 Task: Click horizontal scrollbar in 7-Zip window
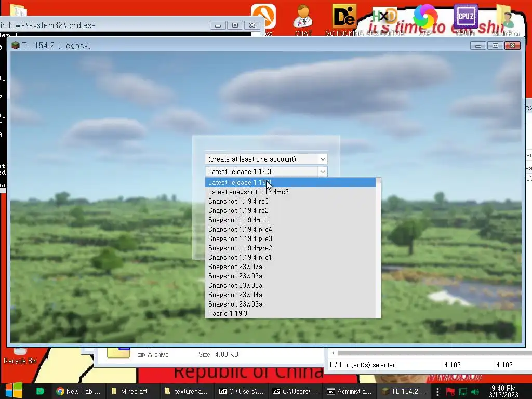coord(435,353)
